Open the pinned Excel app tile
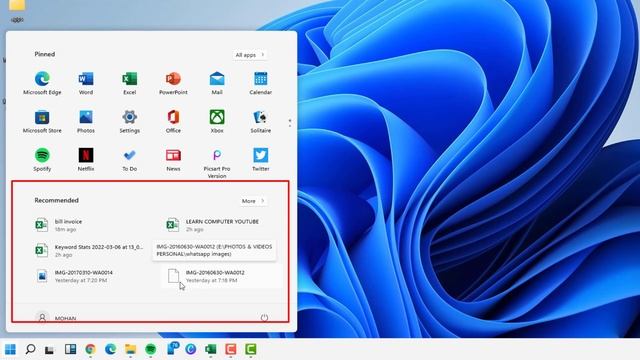 (x=129, y=83)
